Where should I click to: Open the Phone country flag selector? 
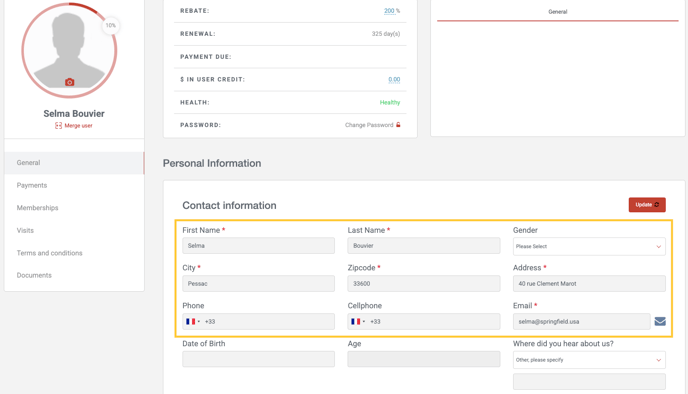pos(193,322)
